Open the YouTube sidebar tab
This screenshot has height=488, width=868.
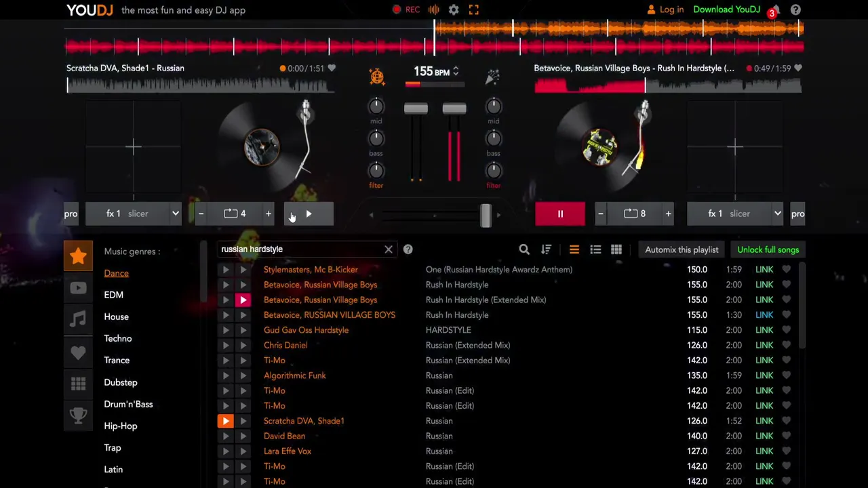pos(78,288)
